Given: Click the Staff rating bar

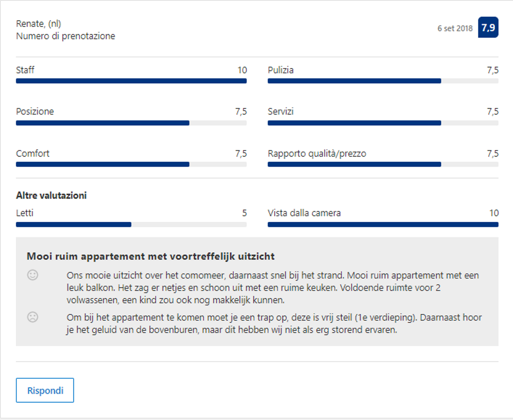Looking at the screenshot, I should point(131,81).
